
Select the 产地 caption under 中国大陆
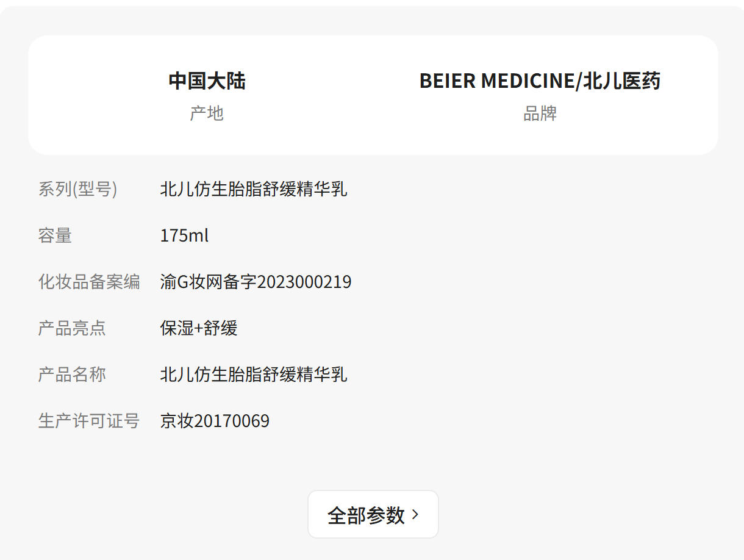[207, 113]
